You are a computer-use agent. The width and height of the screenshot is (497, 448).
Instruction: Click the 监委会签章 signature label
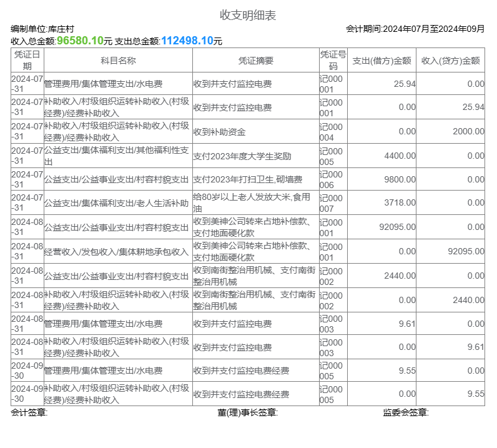406,412
